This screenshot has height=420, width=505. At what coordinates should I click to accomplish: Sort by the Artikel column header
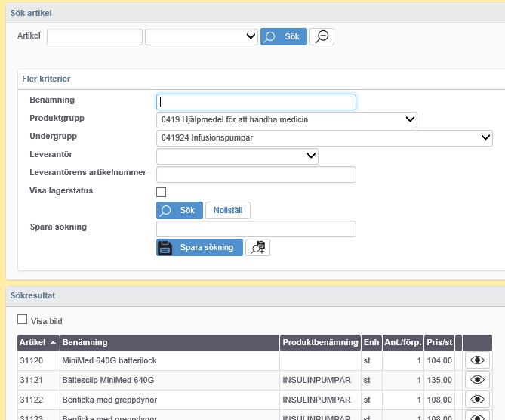coord(38,342)
